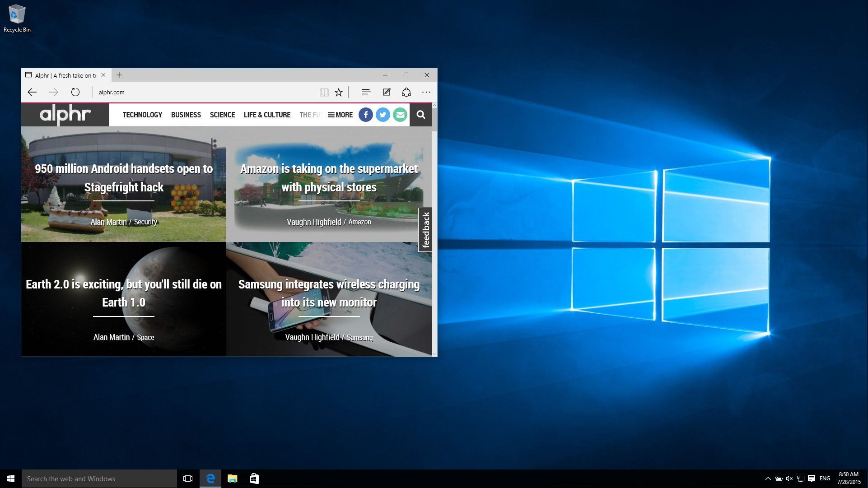Open Alphr's Facebook page
This screenshot has height=488, width=868.
[x=365, y=115]
